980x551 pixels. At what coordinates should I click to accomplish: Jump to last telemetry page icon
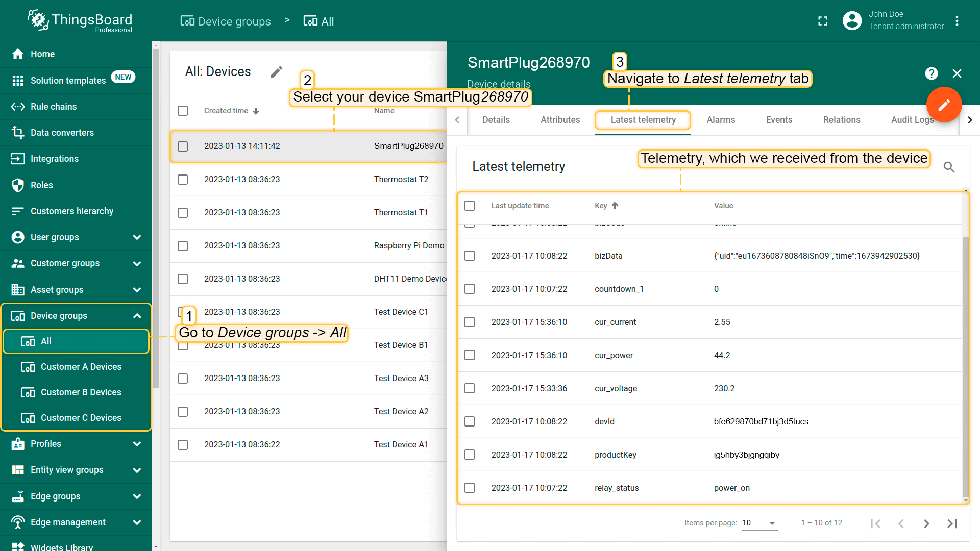click(x=952, y=523)
